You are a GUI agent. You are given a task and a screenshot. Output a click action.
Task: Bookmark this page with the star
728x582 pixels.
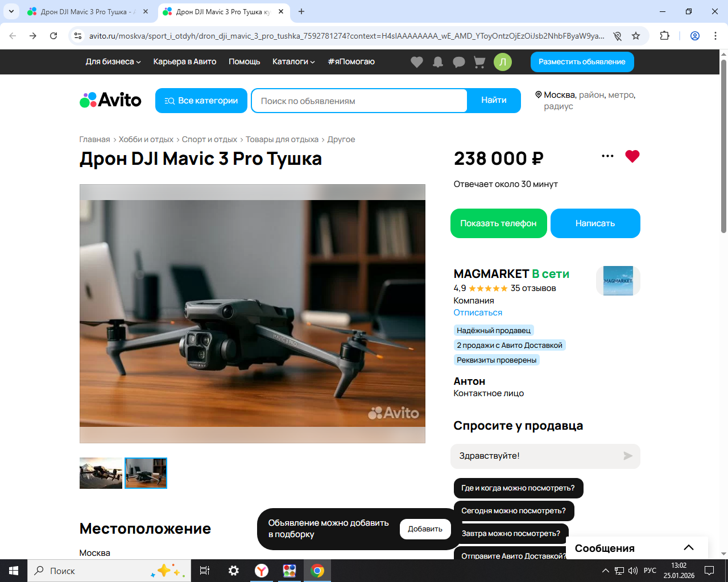[636, 36]
